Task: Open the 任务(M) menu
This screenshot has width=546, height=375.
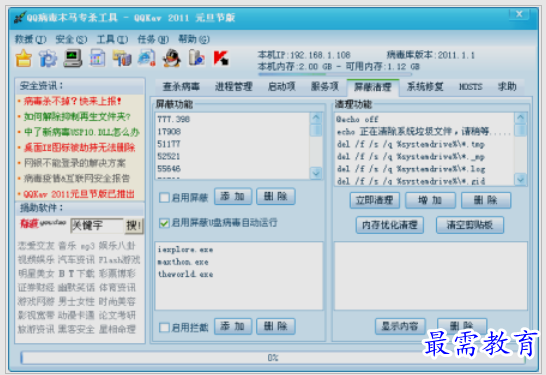Action: [153, 39]
